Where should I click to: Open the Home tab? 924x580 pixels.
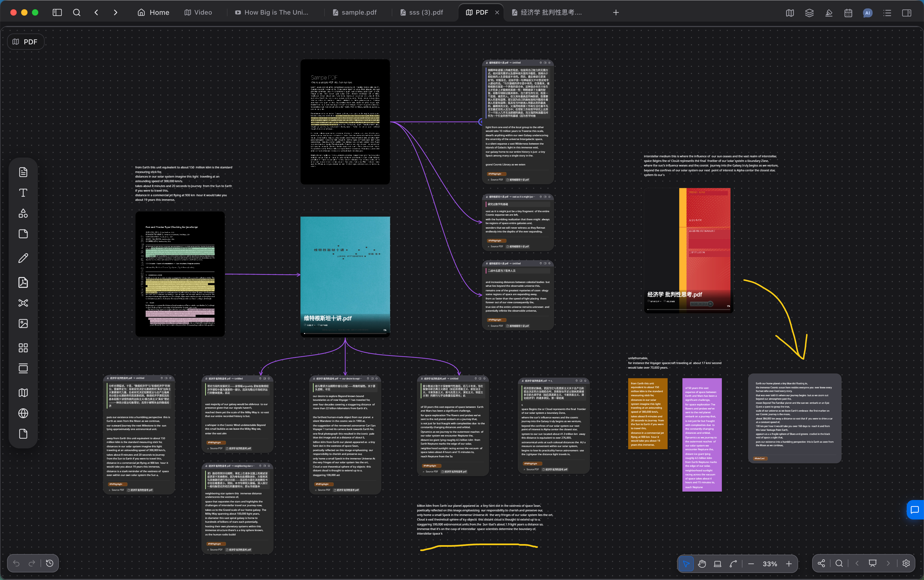153,12
